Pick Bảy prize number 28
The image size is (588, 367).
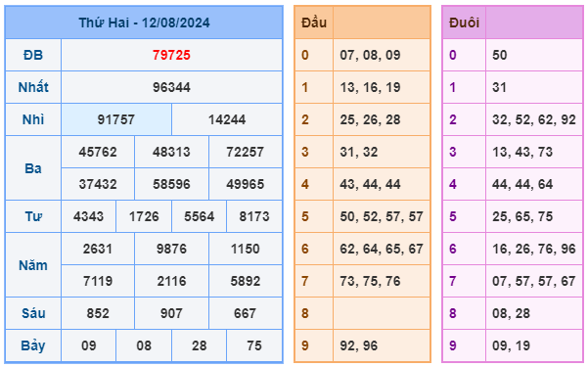coord(200,345)
